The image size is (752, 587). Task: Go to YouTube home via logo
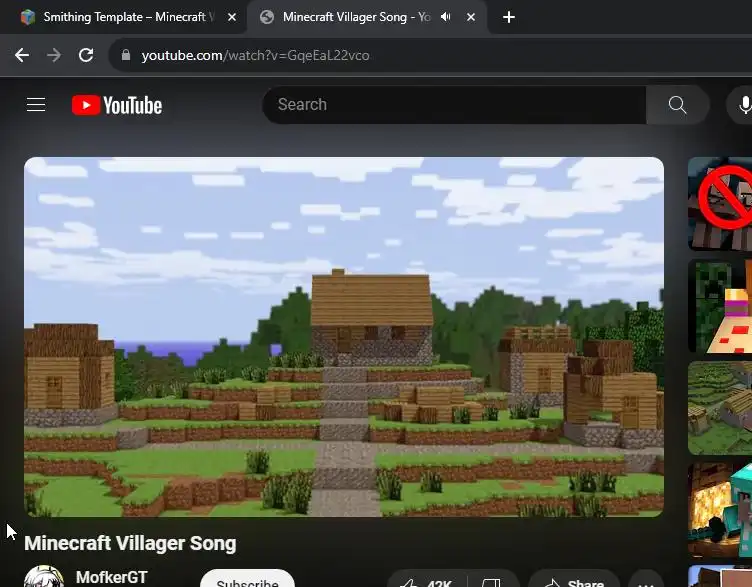coord(117,105)
